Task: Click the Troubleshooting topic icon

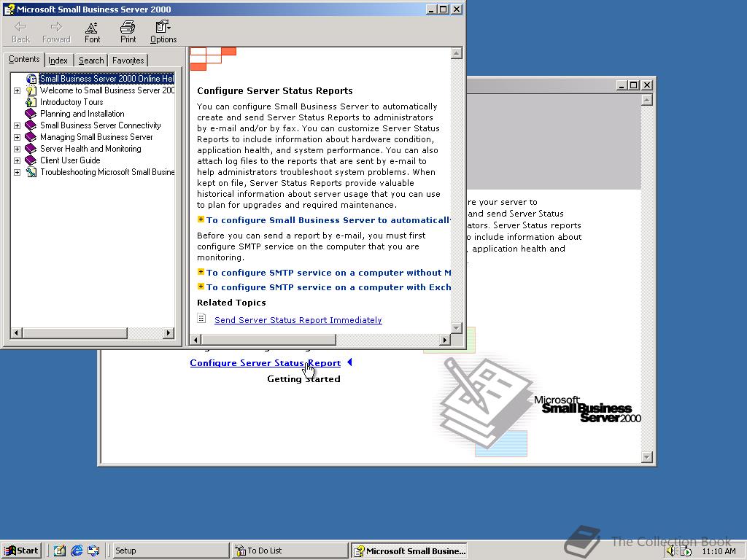Action: coord(31,172)
